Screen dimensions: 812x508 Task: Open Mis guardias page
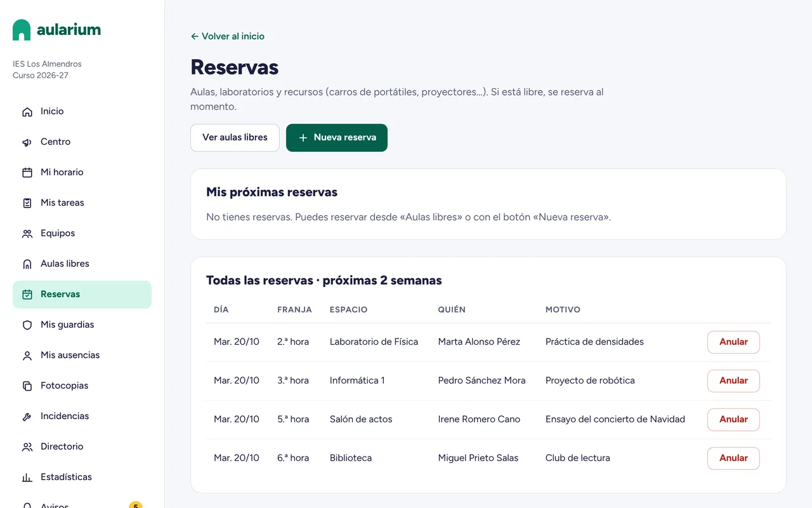[82, 325]
